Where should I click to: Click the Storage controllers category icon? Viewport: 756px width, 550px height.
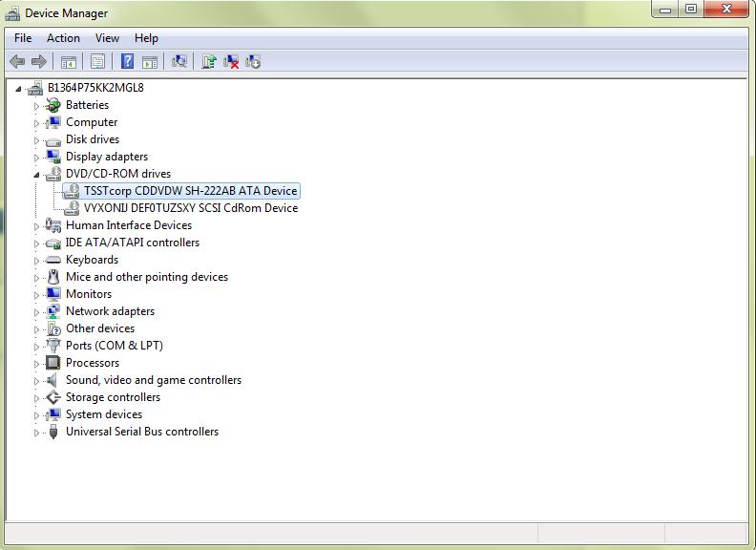[x=53, y=397]
